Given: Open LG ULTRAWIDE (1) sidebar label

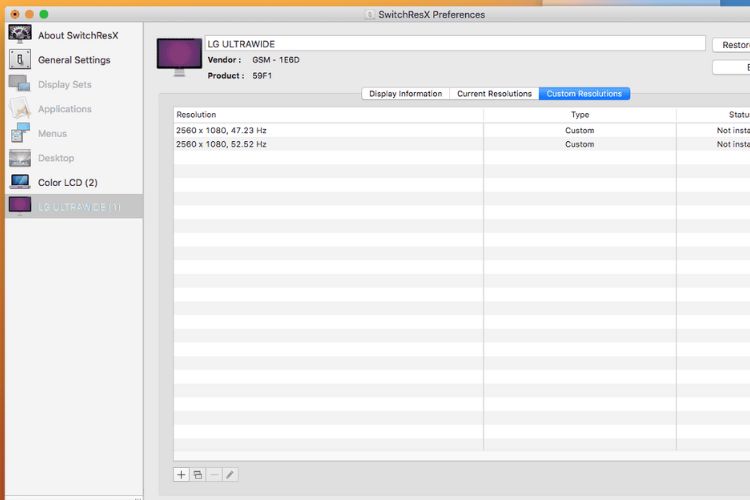Looking at the screenshot, I should click(79, 207).
